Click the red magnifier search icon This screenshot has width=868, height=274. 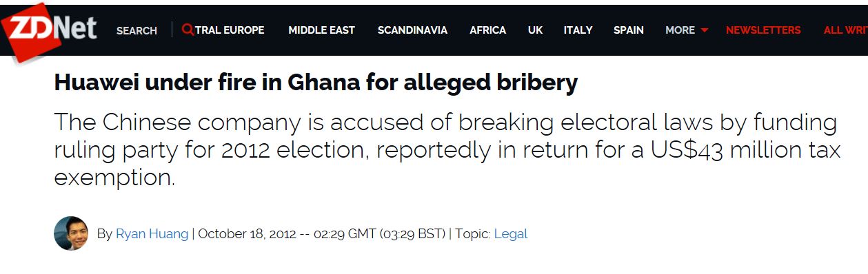click(188, 30)
